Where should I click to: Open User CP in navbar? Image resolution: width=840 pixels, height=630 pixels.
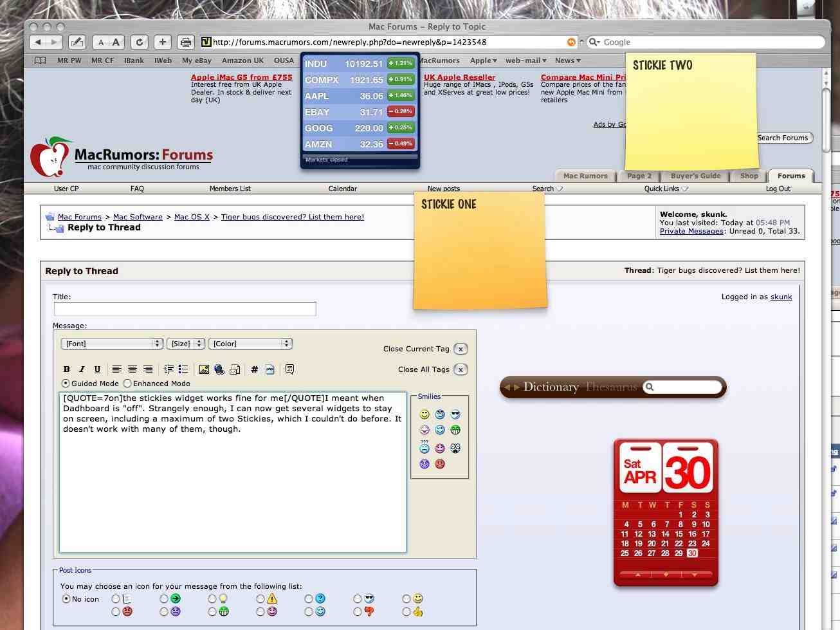66,189
